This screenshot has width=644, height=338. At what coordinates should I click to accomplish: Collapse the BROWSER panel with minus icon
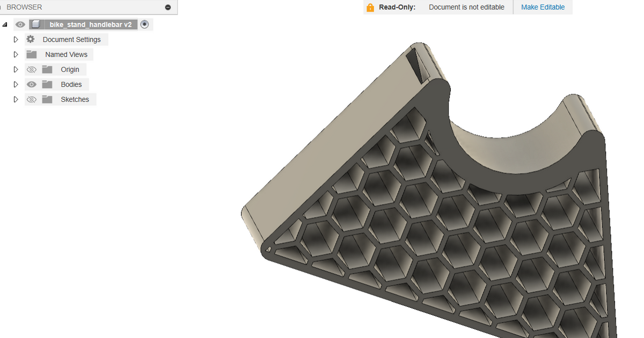168,8
